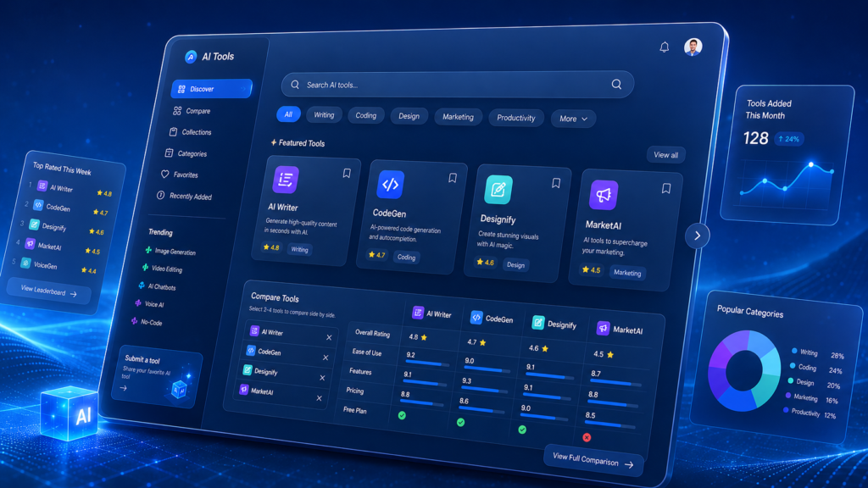Click View Leaderboard button

[48, 291]
